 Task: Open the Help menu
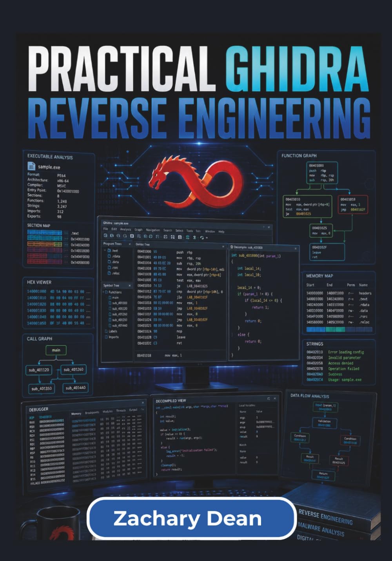pyautogui.click(x=221, y=232)
